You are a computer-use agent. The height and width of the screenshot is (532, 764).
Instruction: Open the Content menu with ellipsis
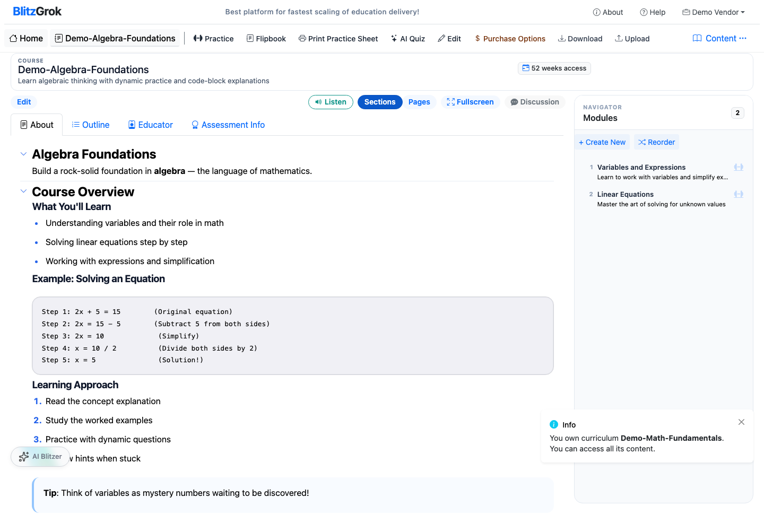click(x=719, y=38)
